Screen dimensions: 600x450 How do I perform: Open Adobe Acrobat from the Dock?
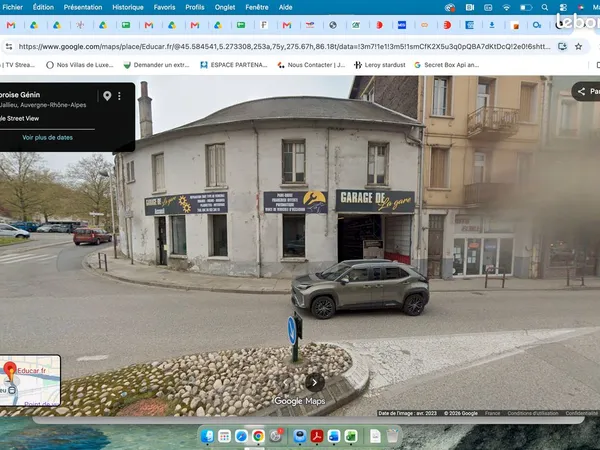point(317,436)
